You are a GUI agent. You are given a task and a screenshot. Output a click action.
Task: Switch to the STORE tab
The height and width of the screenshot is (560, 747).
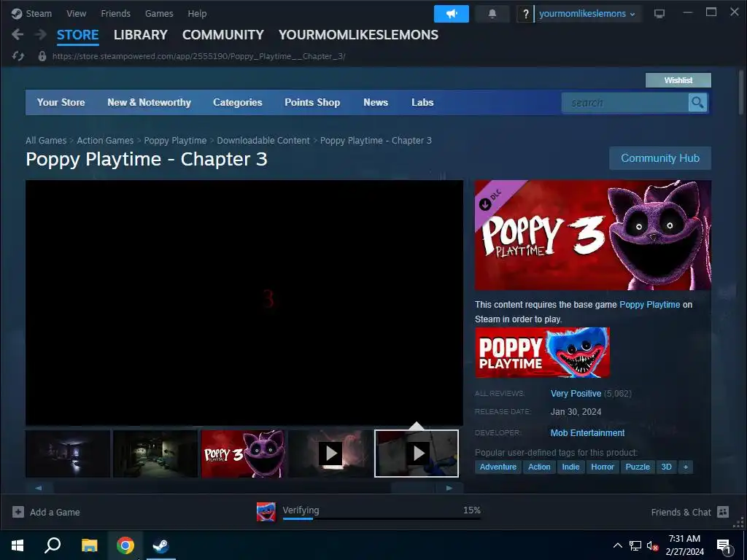point(77,35)
